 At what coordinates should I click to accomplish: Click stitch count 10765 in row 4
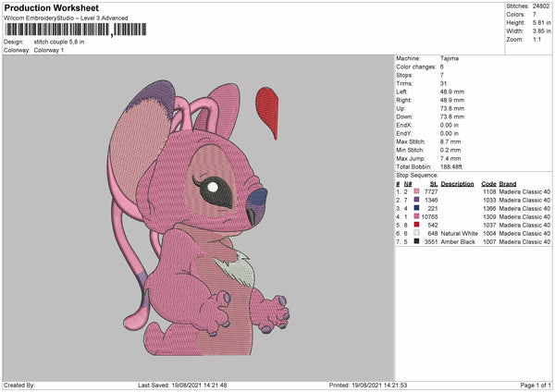click(x=430, y=216)
